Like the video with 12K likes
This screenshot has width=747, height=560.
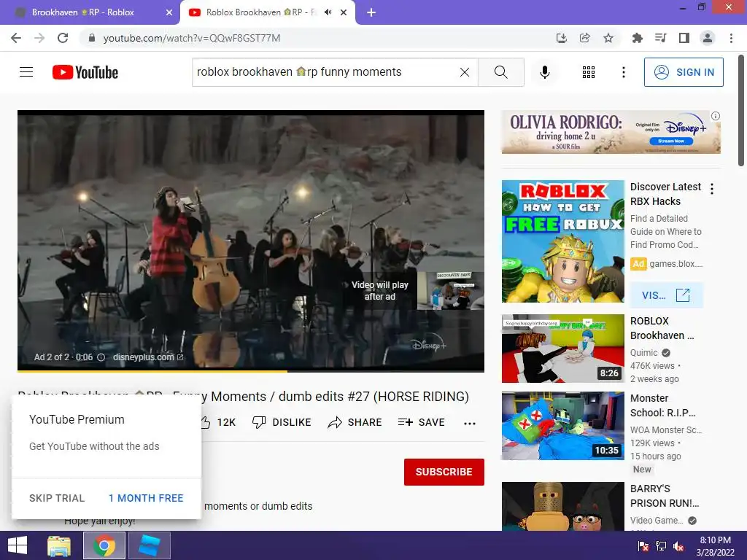pos(218,422)
